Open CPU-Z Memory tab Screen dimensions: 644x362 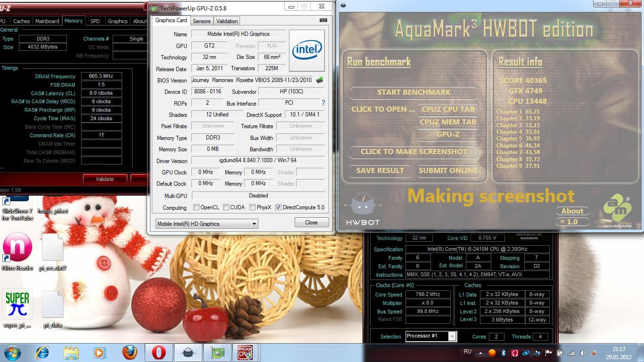point(73,21)
